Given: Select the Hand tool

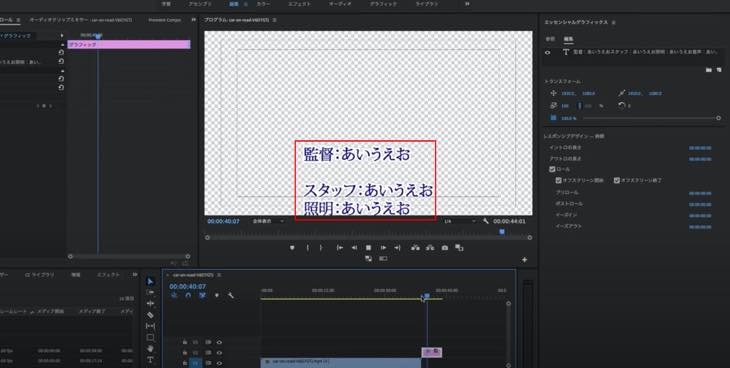Looking at the screenshot, I should [150, 348].
